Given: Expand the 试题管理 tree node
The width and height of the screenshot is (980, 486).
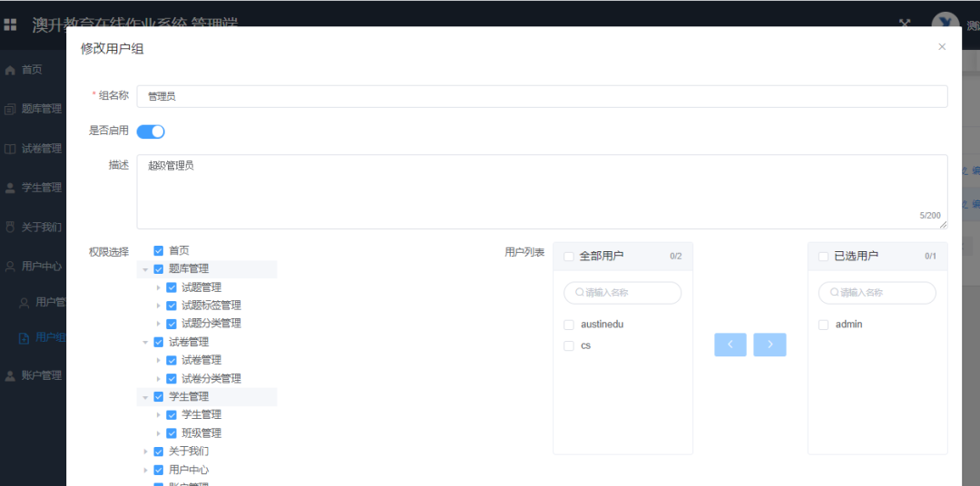Looking at the screenshot, I should (158, 287).
